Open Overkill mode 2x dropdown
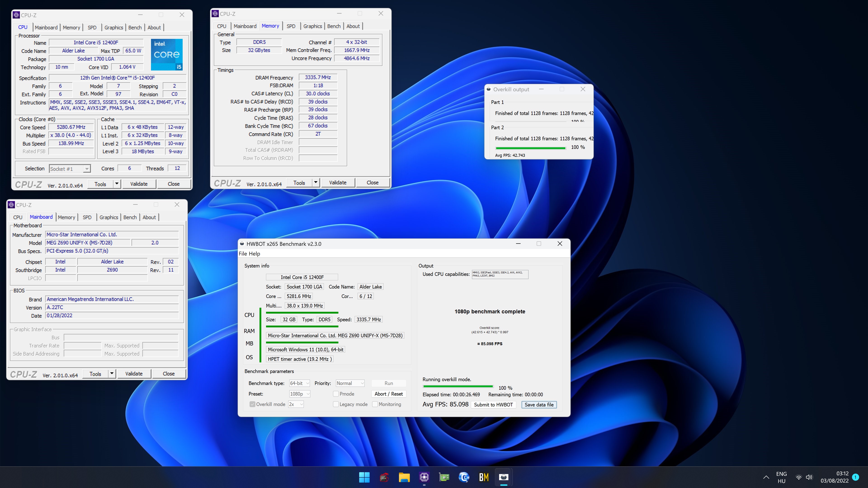The height and width of the screenshot is (488, 868). 296,404
